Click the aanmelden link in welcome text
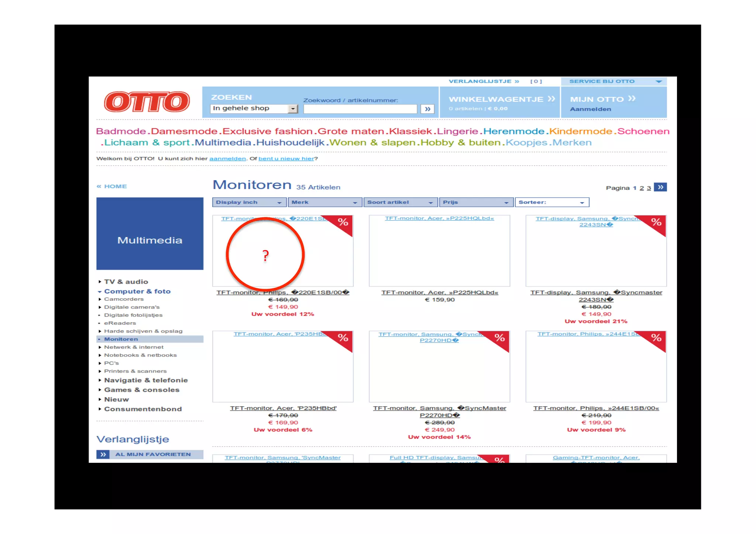The width and height of the screenshot is (756, 534). click(227, 159)
